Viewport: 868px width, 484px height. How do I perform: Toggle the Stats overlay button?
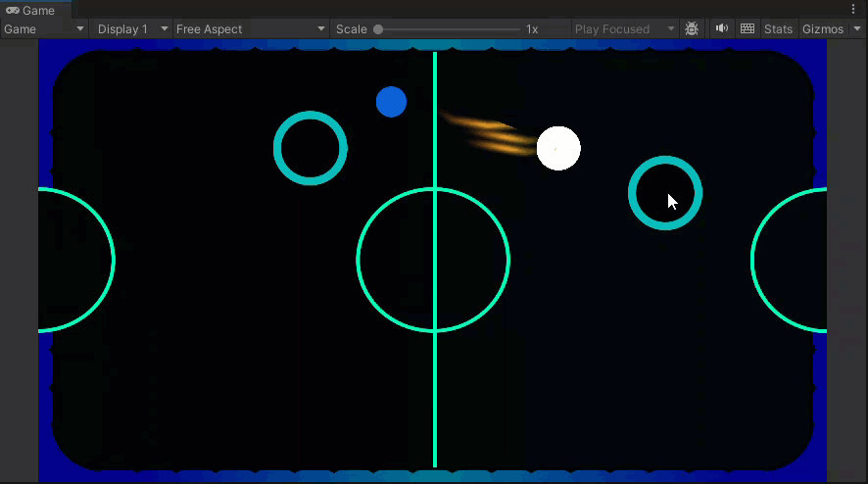coord(778,28)
